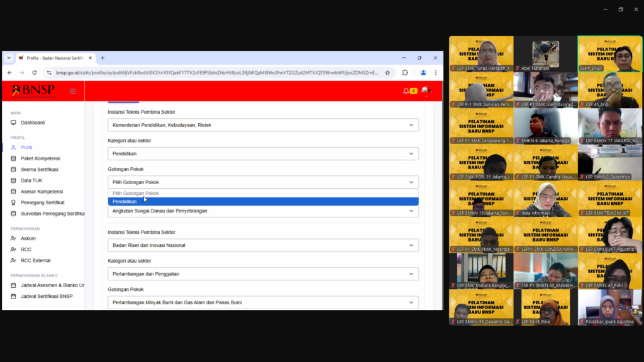Screen dimensions: 644x362
Task: Open the Asesor Kompetensi link
Action: (x=42, y=192)
